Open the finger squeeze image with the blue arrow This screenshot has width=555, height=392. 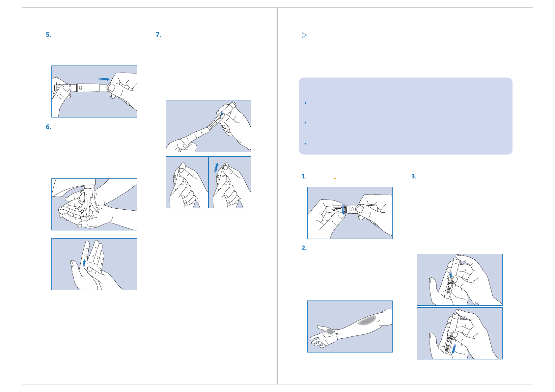click(x=230, y=182)
